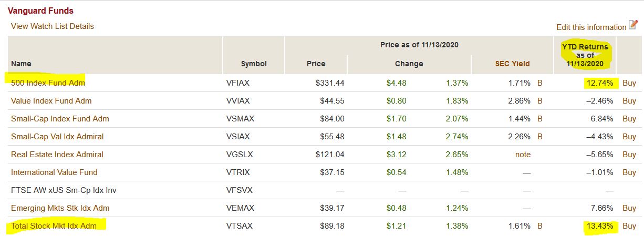
Task: Click the edit pencil icon
Action: point(633,25)
